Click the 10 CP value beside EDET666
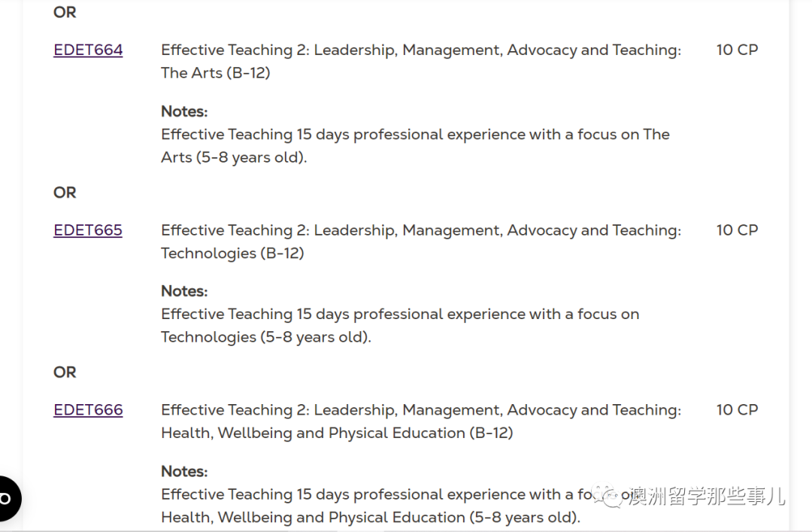812x532 pixels. coord(737,409)
